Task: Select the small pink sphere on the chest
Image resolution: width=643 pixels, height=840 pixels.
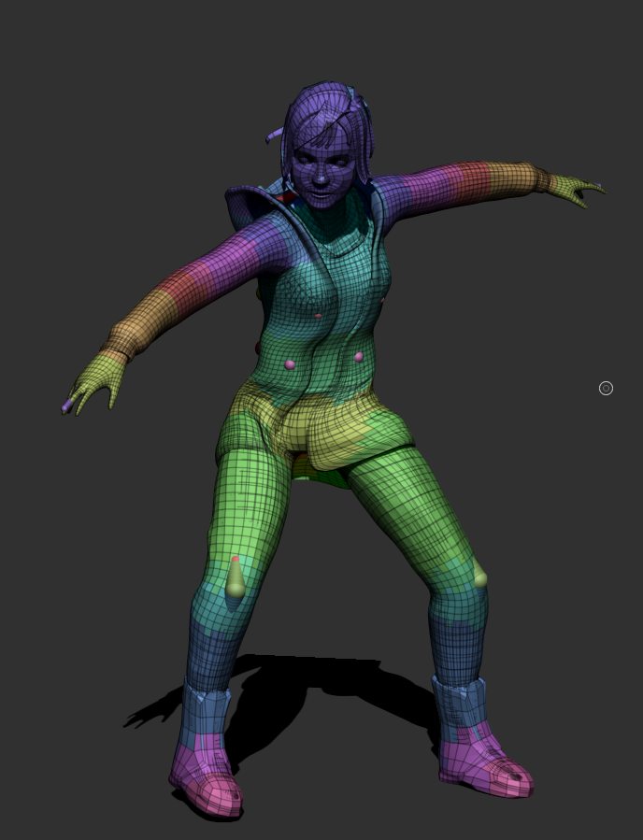Action: [x=319, y=316]
